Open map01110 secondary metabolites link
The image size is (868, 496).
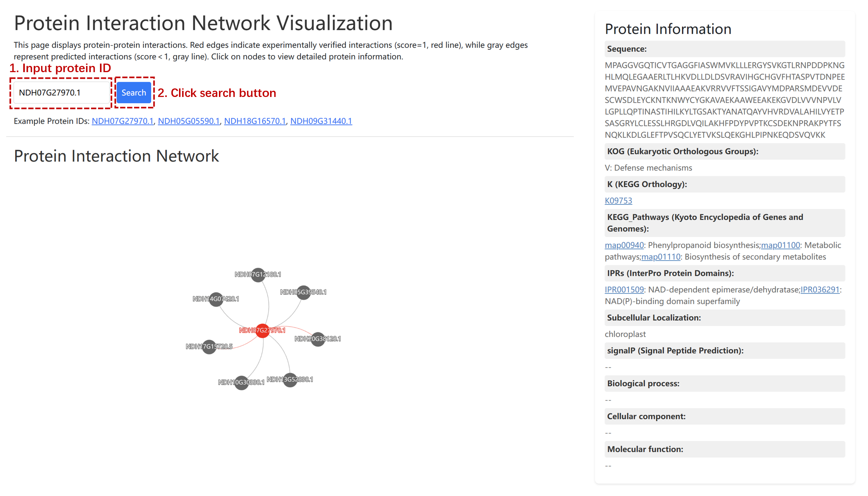tap(661, 257)
